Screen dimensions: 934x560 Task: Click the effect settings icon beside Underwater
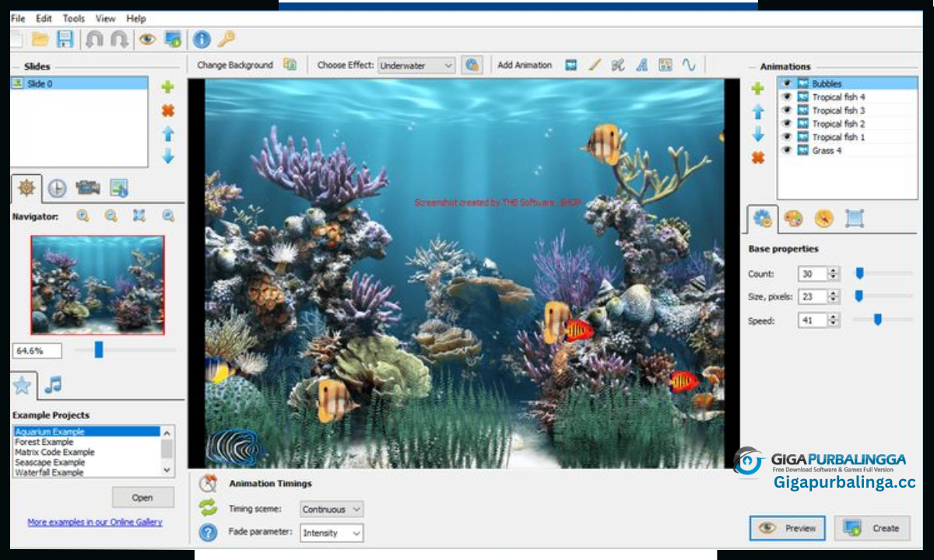[x=472, y=65]
